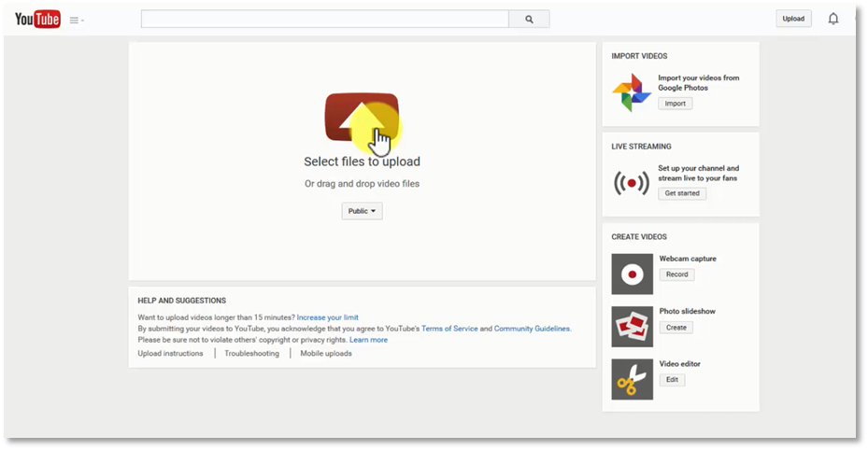Open Upload instructions help
The height and width of the screenshot is (450, 868).
(x=170, y=353)
